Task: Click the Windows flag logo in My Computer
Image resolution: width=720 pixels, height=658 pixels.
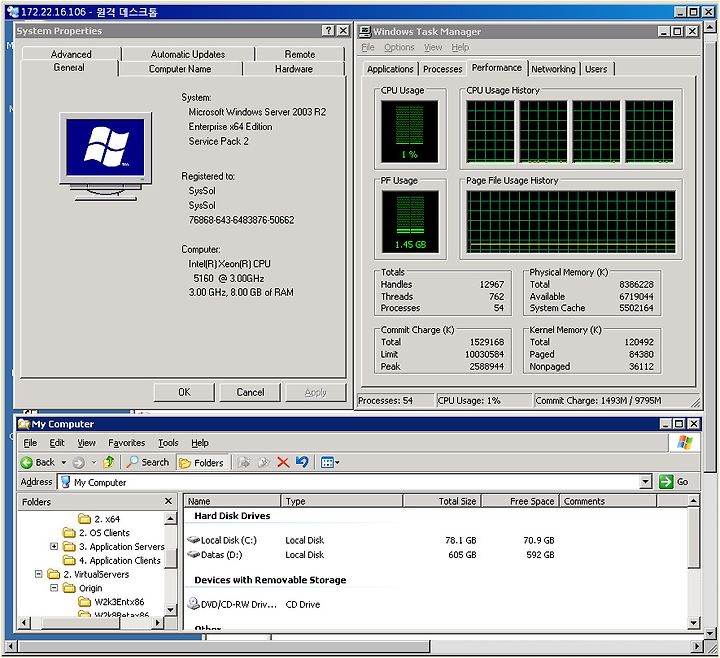Action: tap(685, 443)
